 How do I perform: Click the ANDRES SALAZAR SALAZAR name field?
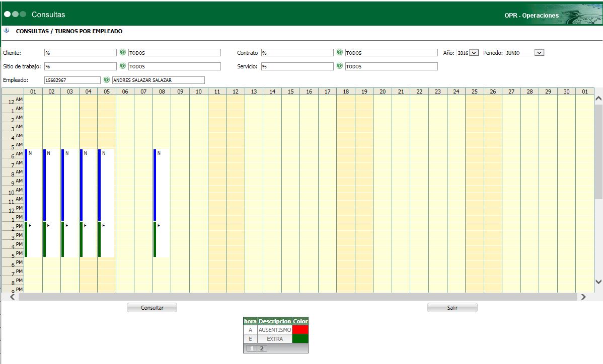[159, 80]
